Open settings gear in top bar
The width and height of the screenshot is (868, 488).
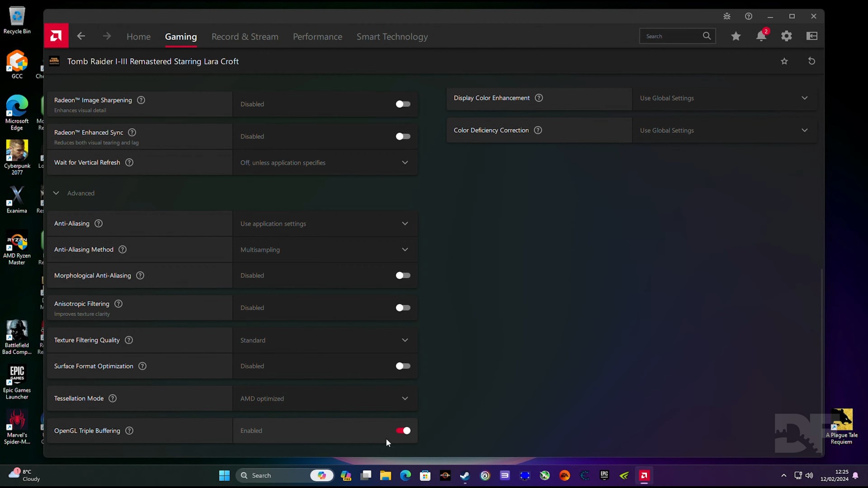coord(787,36)
